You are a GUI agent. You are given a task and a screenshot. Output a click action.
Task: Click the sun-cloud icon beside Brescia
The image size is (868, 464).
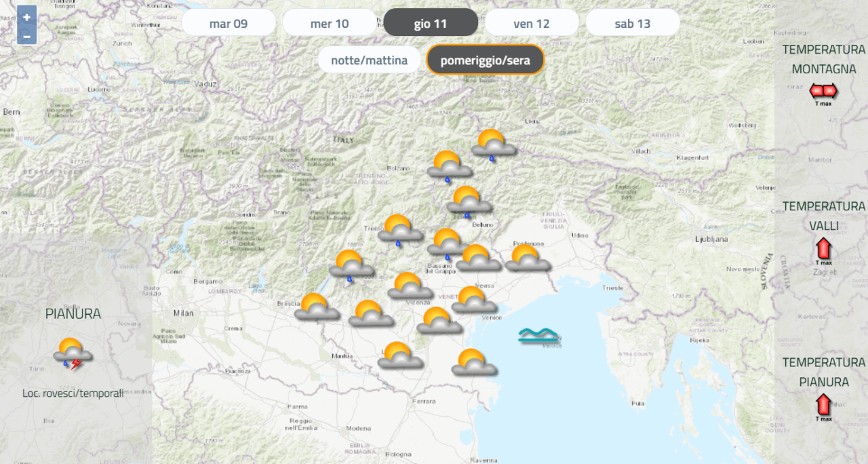[316, 307]
